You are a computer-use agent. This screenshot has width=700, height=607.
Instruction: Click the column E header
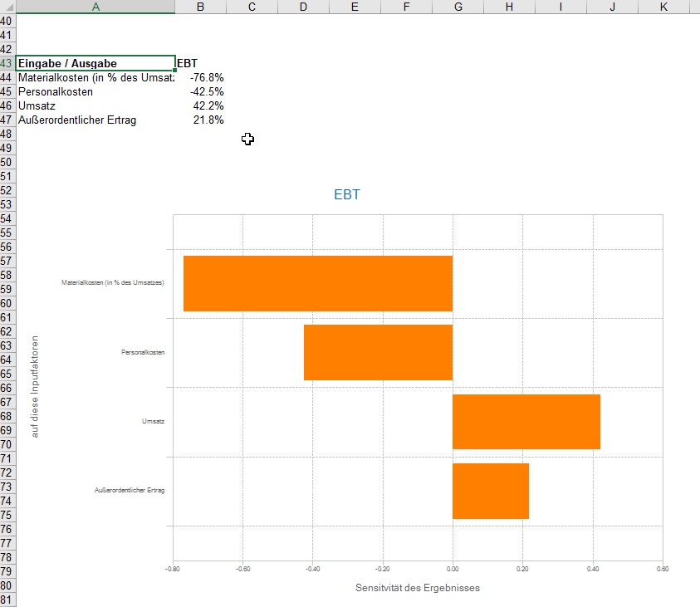point(355,7)
